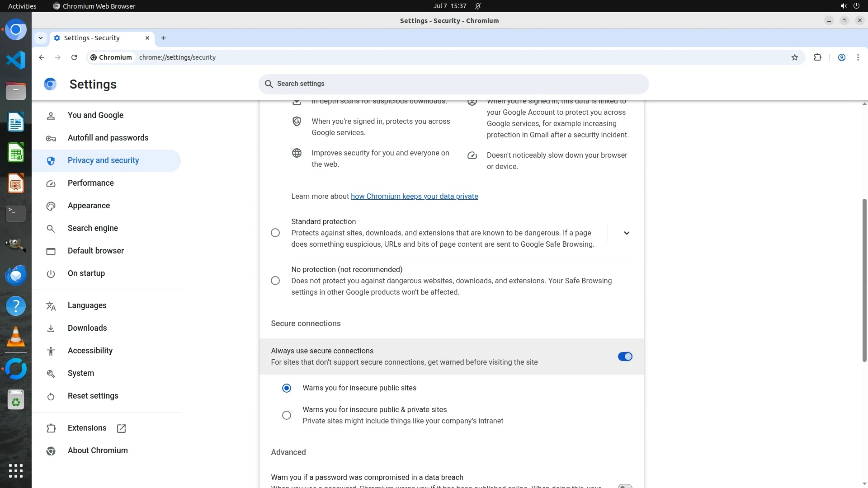
Task: Expand Standard protection details chevron
Action: 626,233
